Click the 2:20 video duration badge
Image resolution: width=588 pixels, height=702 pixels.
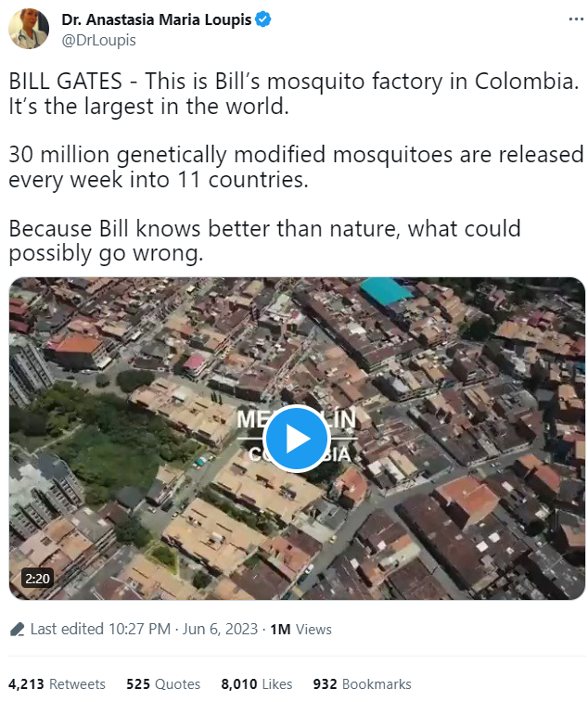[37, 578]
